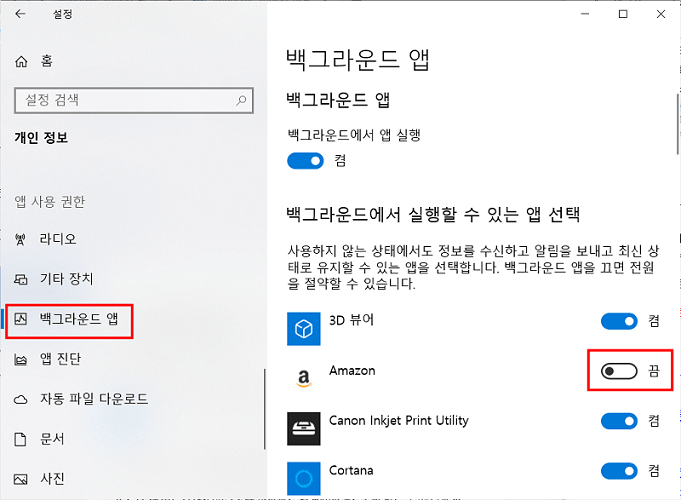Close the Settings window
The image size is (681, 500).
pos(661,14)
